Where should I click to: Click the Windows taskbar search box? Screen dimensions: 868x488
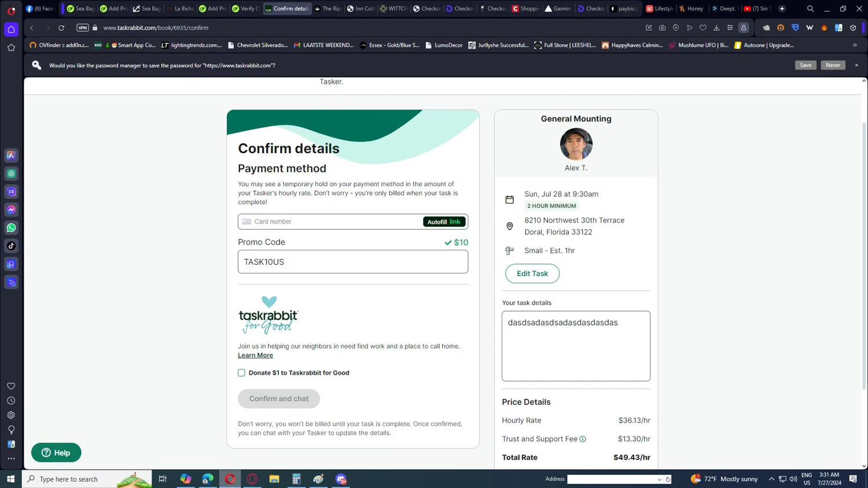[87, 479]
